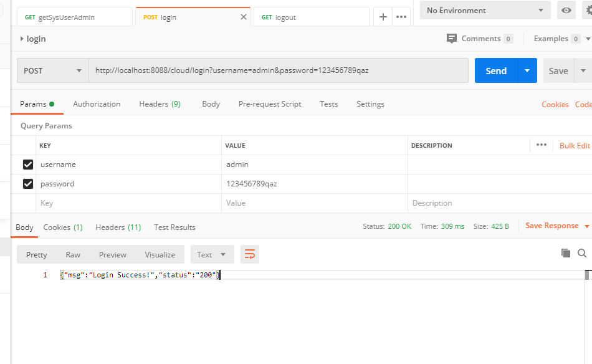The width and height of the screenshot is (592, 364).
Task: Open tab options three-dots menu
Action: [x=401, y=17]
